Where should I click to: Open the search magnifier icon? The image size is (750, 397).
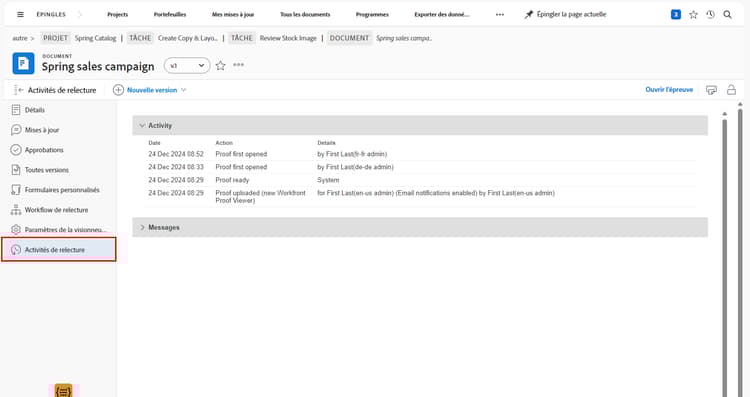coord(727,14)
